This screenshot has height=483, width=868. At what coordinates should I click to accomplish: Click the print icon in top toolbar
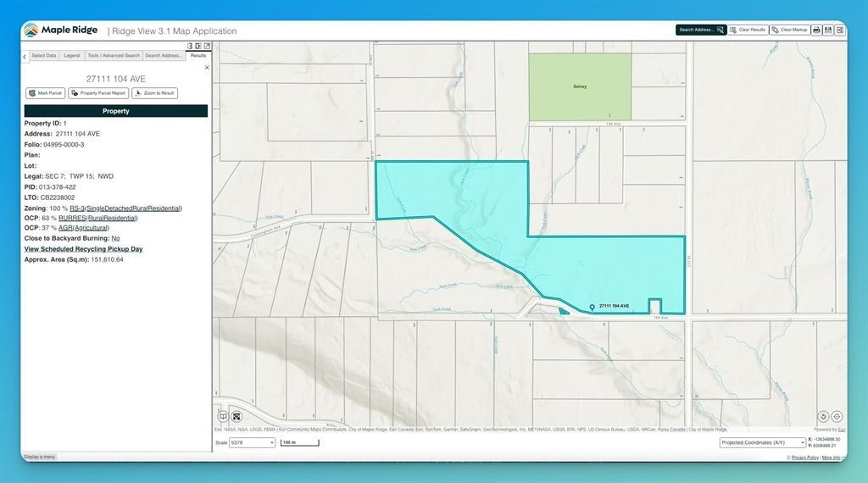click(816, 30)
